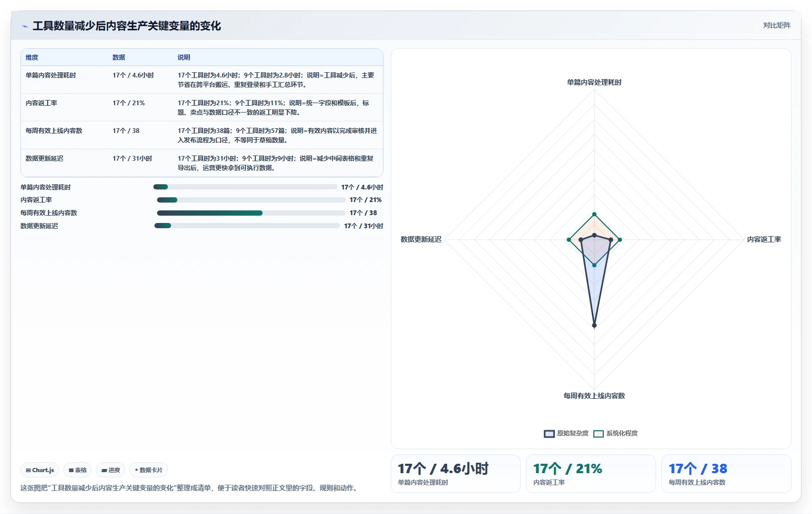The height and width of the screenshot is (514, 812).
Task: Click the Chart.js tag chip
Action: [x=40, y=470]
